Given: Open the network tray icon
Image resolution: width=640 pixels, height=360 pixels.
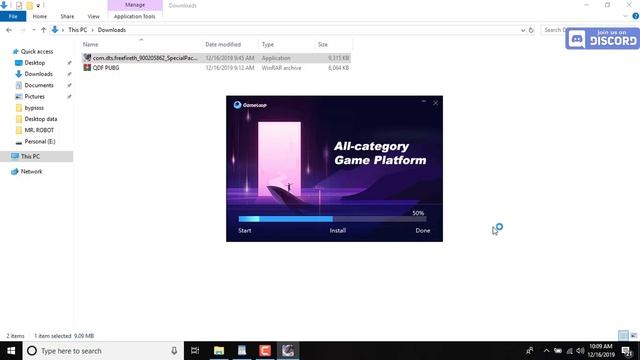Looking at the screenshot, I should tap(569, 351).
